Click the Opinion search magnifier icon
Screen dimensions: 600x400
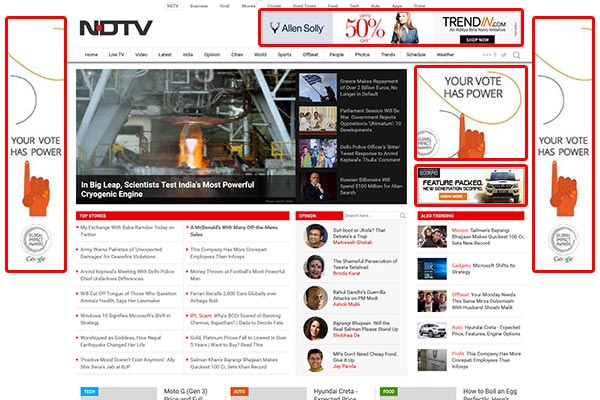[403, 216]
